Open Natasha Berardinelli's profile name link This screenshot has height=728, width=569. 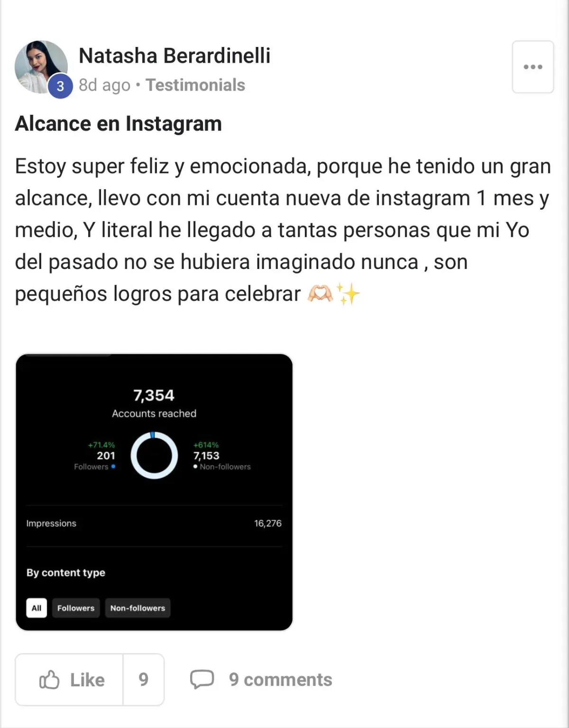(174, 55)
